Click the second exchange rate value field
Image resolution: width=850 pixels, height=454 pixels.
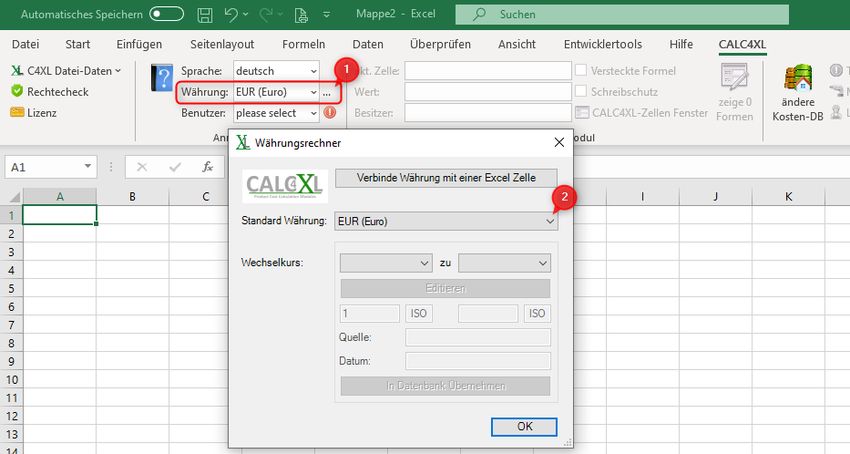tap(488, 314)
